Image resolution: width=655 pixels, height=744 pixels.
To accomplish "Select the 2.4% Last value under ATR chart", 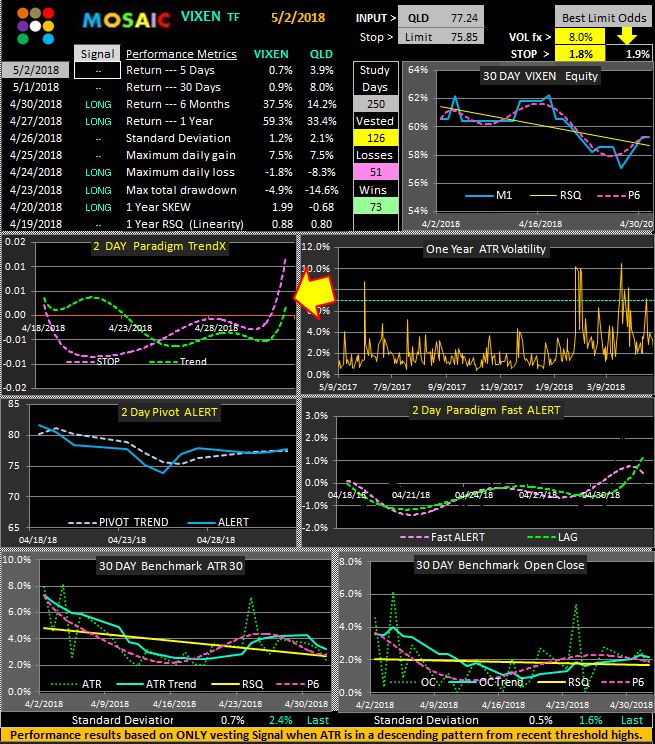I will [281, 720].
